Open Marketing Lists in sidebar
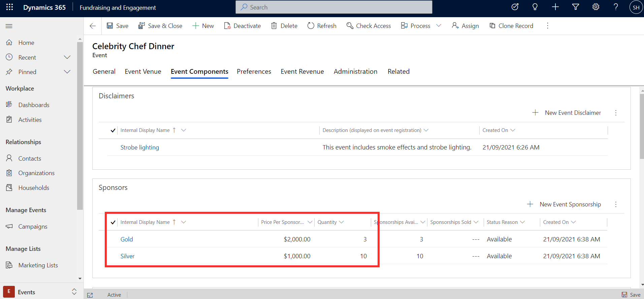644x299 pixels. point(38,265)
